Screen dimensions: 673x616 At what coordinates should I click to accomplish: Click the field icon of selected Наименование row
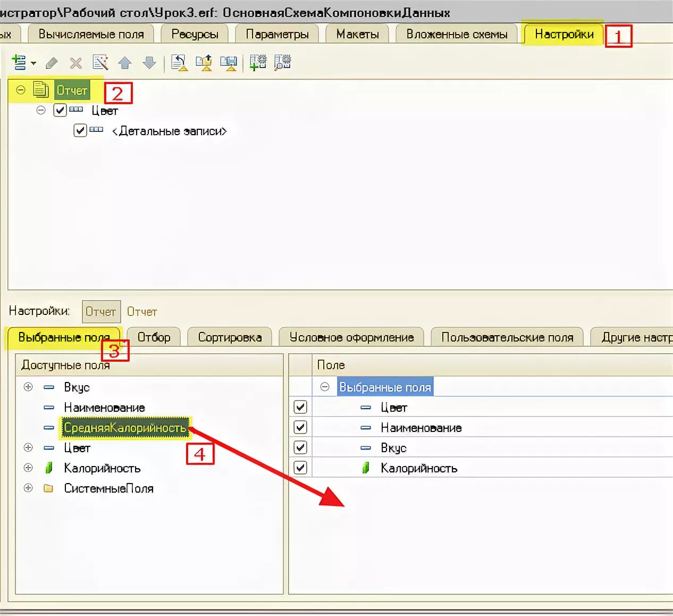[366, 428]
